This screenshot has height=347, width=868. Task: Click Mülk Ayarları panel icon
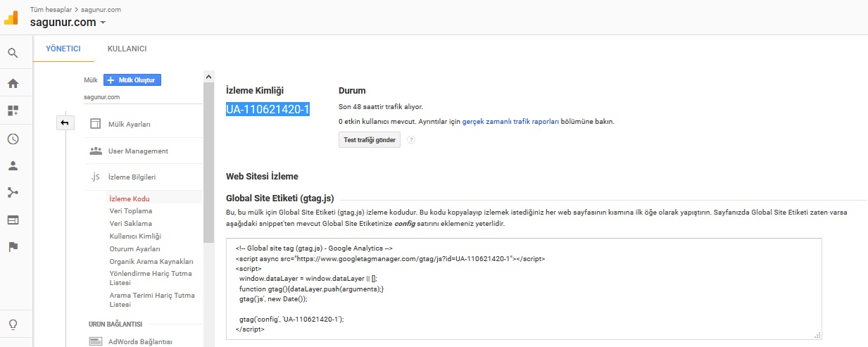click(x=96, y=124)
